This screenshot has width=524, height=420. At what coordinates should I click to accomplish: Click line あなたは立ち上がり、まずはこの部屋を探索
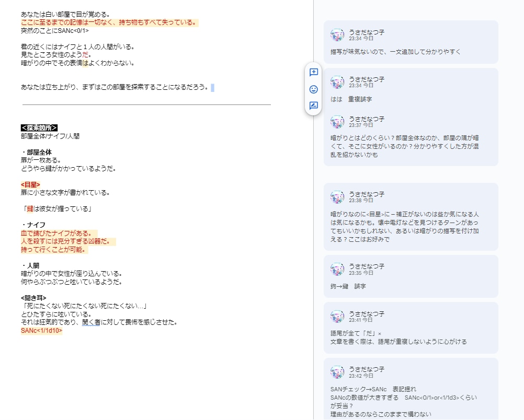click(115, 87)
